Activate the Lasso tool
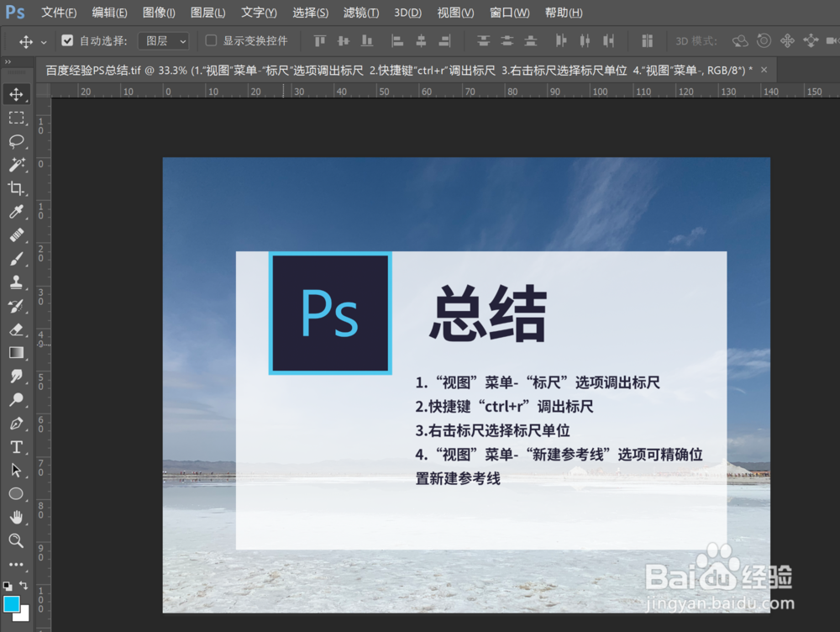 coord(18,141)
